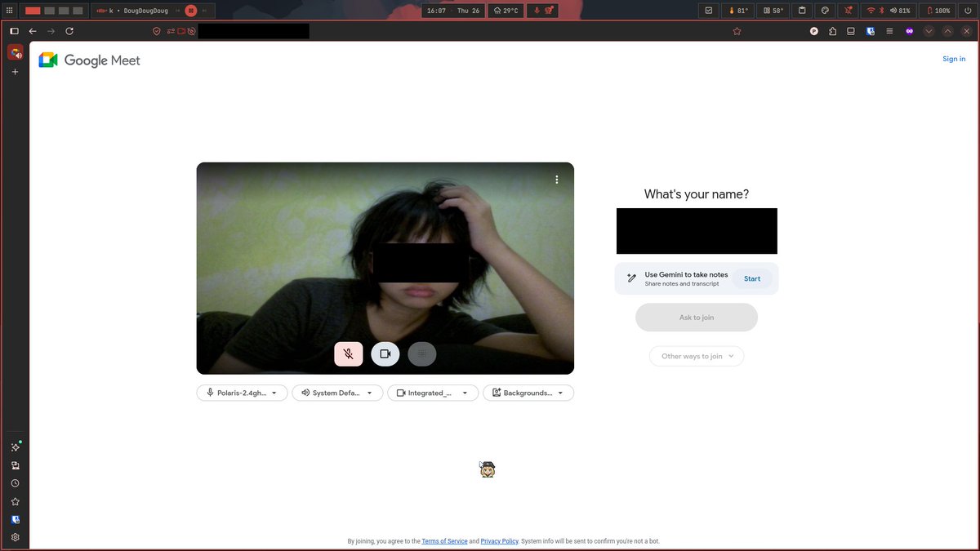Image resolution: width=980 pixels, height=551 pixels.
Task: Click the shield tracking protection icon
Action: pos(157,31)
